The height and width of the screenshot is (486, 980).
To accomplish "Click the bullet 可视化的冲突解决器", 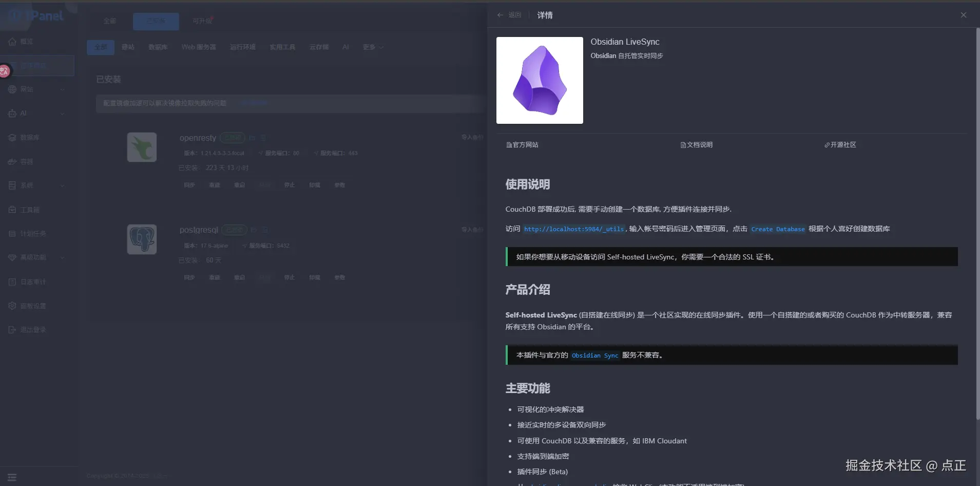I will 550,409.
